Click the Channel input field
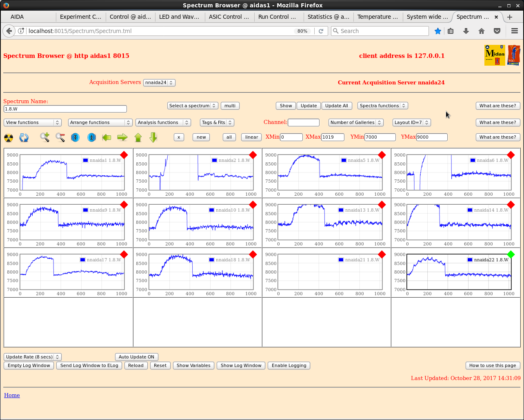The height and width of the screenshot is (420, 524). (x=304, y=122)
